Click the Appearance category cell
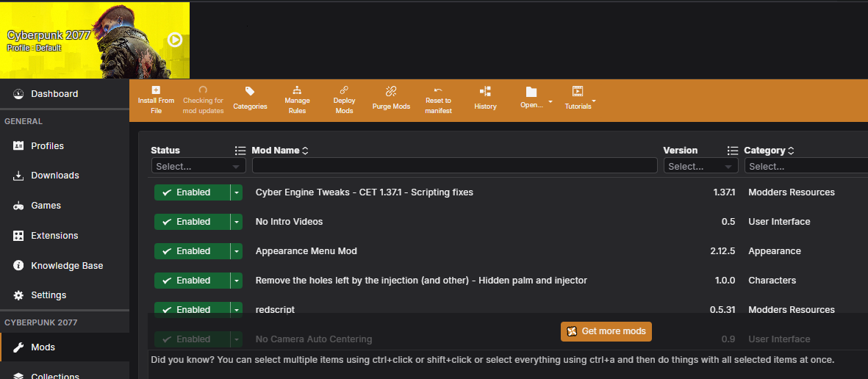 (x=775, y=251)
